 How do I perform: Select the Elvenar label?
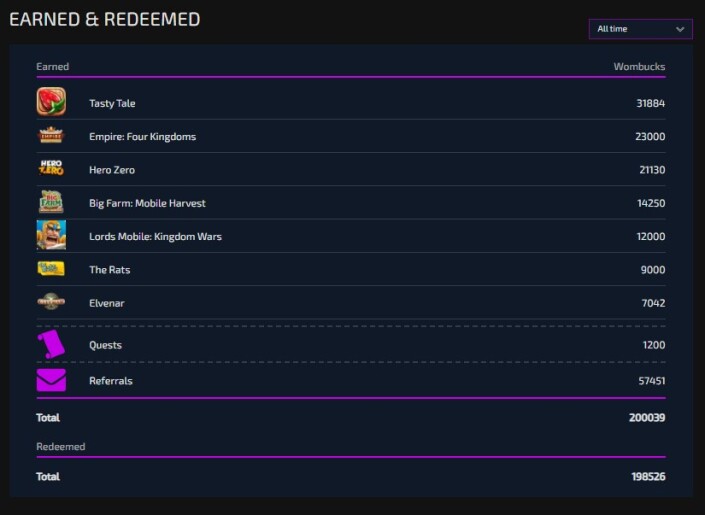[107, 303]
